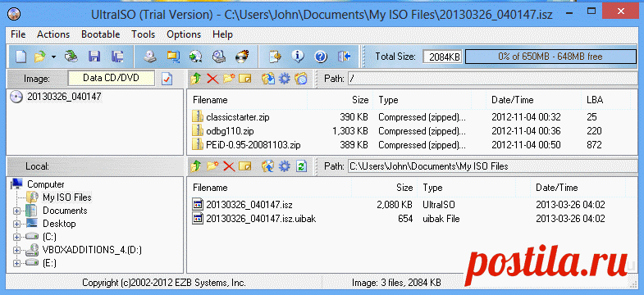Click the Help question mark icon
644x295 pixels.
click(x=320, y=57)
